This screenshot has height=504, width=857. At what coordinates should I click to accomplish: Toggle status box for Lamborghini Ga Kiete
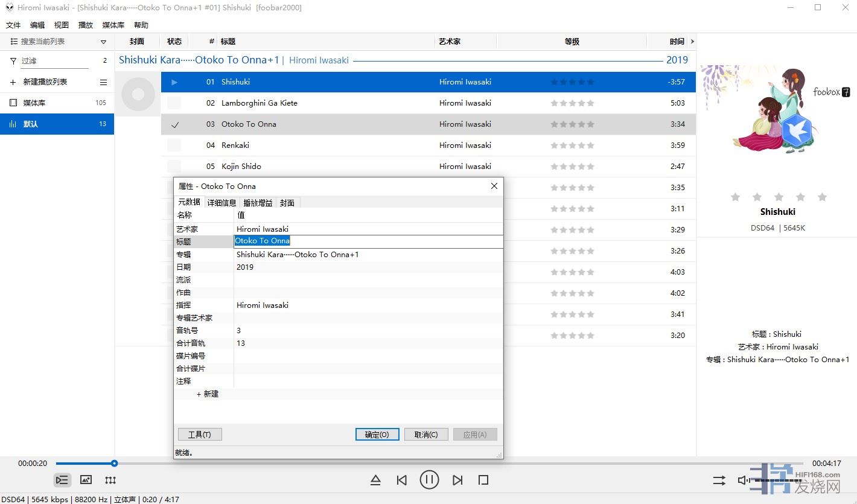pyautogui.click(x=174, y=103)
